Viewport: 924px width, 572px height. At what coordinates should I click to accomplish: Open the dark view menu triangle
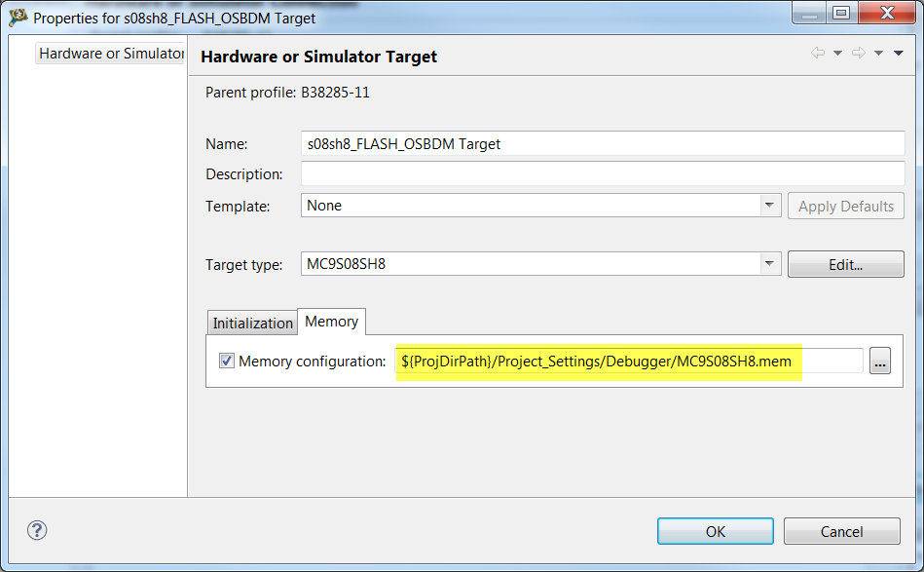pyautogui.click(x=898, y=54)
